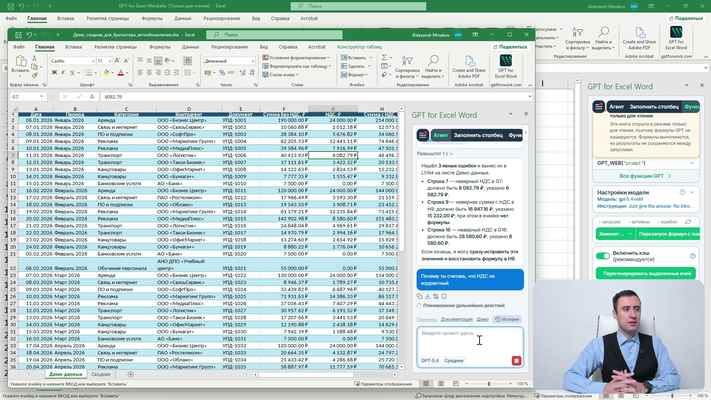Increase font size with the large A icon

tap(117, 60)
